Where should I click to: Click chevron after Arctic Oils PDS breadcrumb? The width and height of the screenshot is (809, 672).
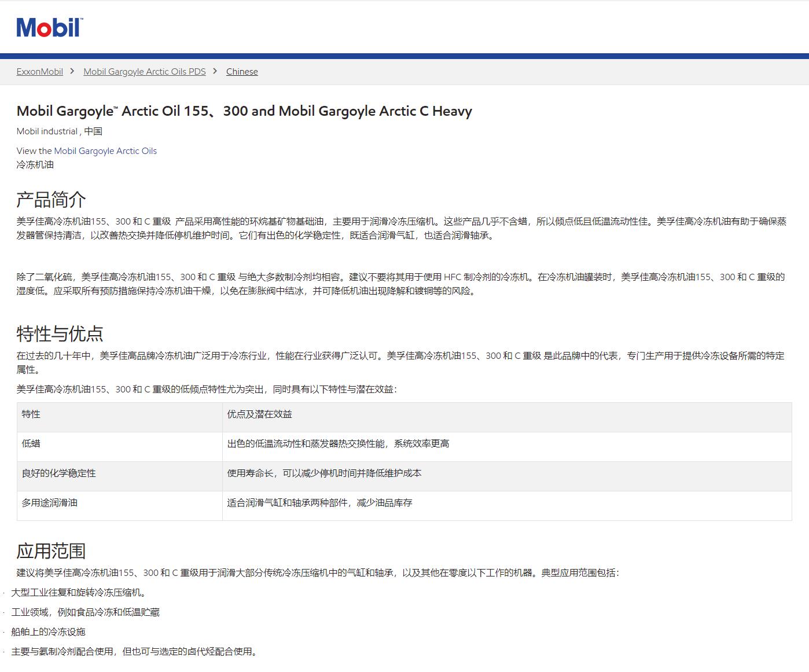click(x=215, y=71)
